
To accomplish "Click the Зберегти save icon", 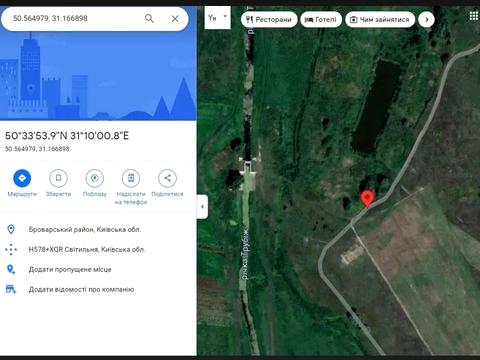I will (58, 178).
